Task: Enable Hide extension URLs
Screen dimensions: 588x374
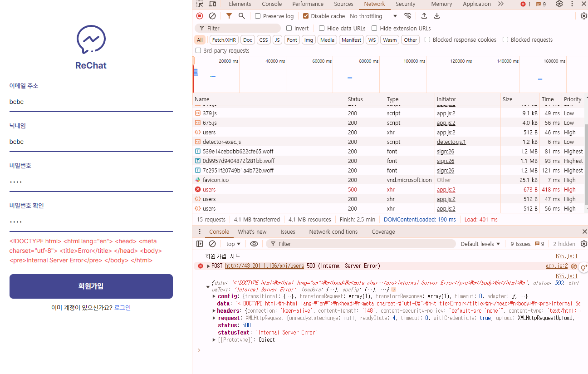Action: click(374, 28)
